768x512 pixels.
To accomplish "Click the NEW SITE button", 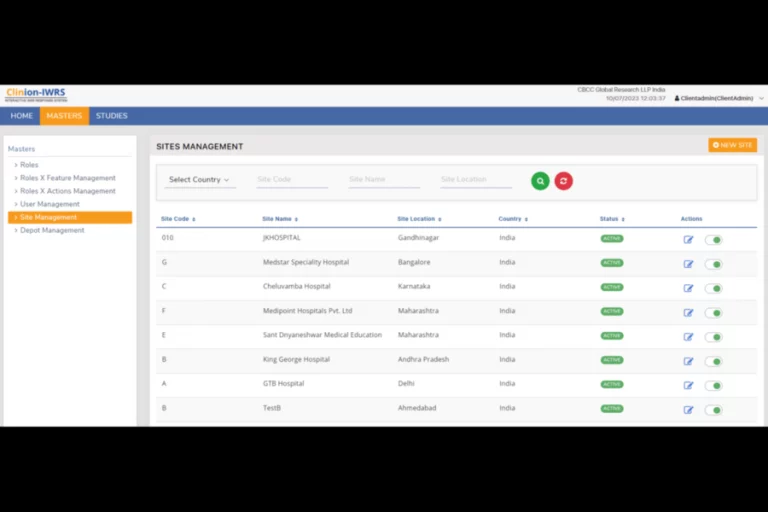I will click(x=732, y=145).
